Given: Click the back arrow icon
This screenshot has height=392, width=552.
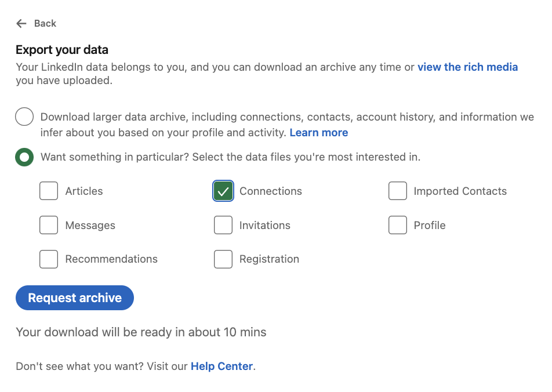Looking at the screenshot, I should pos(21,24).
